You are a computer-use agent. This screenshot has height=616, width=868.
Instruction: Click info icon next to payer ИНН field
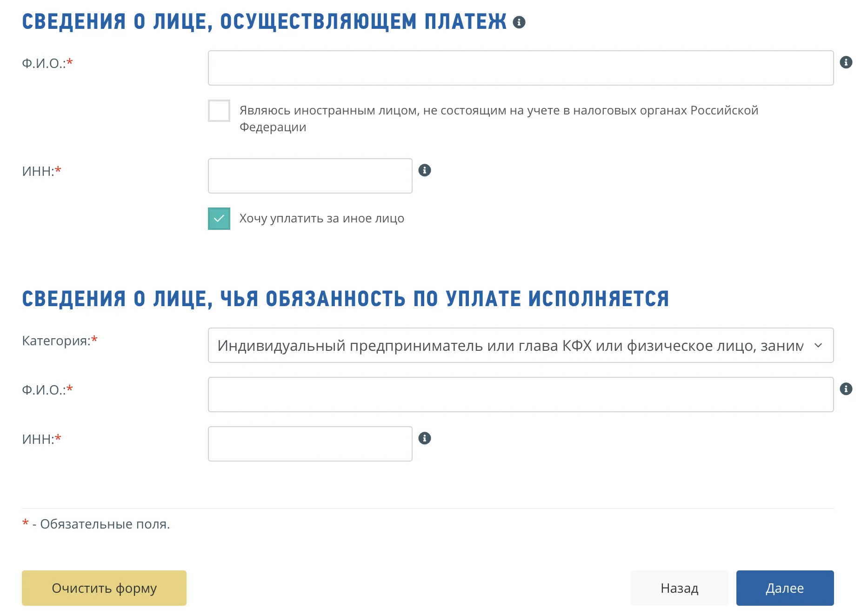click(x=425, y=170)
